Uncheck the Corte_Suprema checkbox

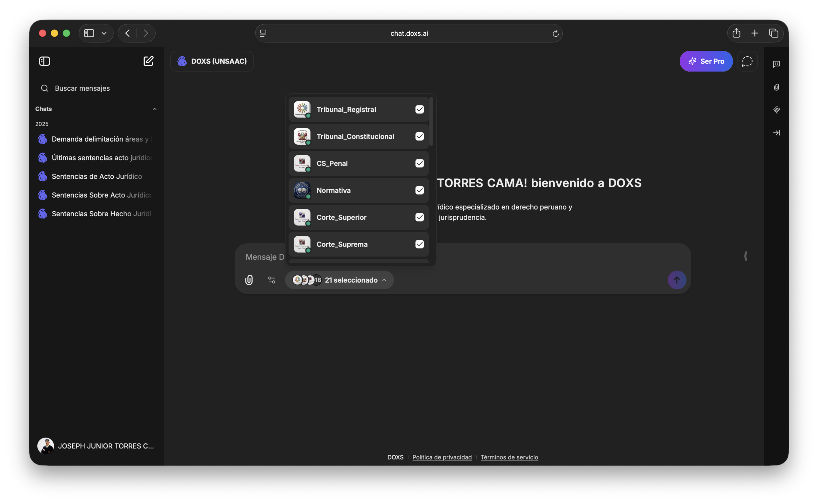pos(419,244)
